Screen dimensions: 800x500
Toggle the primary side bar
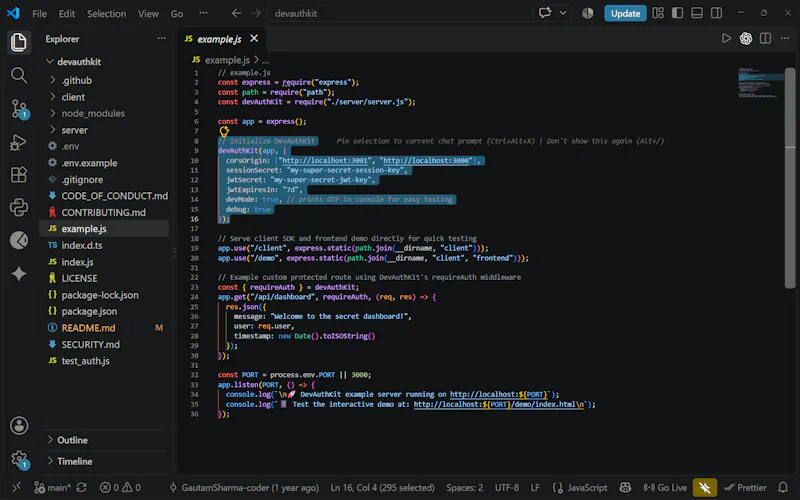pyautogui.click(x=678, y=13)
